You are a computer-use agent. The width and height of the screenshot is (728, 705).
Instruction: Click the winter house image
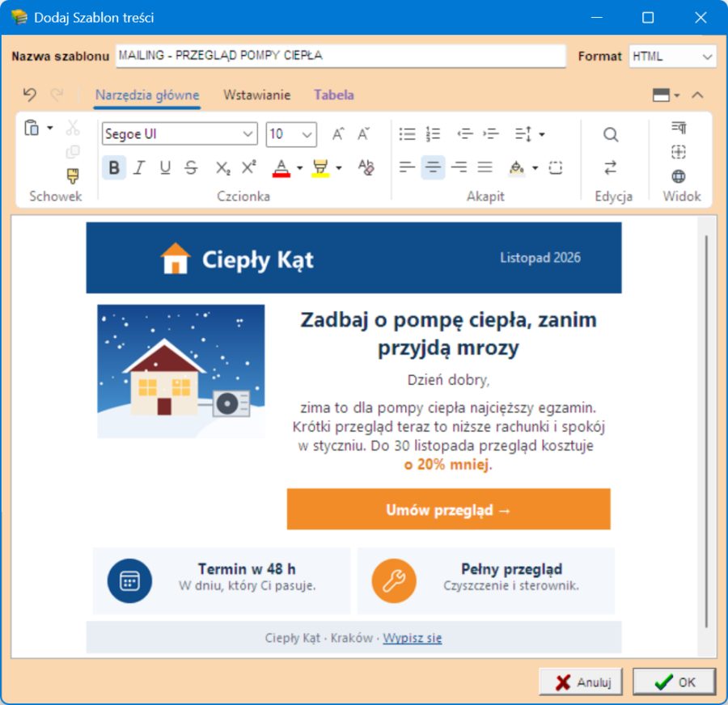coord(181,371)
